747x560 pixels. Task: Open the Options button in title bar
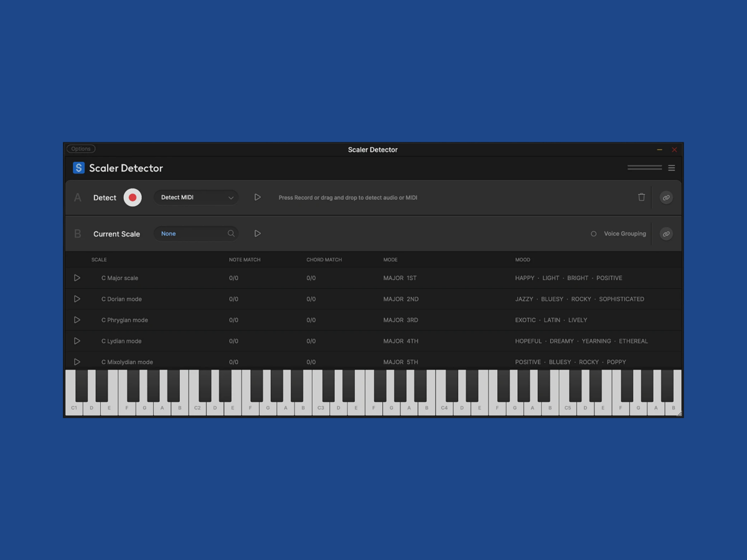[x=81, y=149]
